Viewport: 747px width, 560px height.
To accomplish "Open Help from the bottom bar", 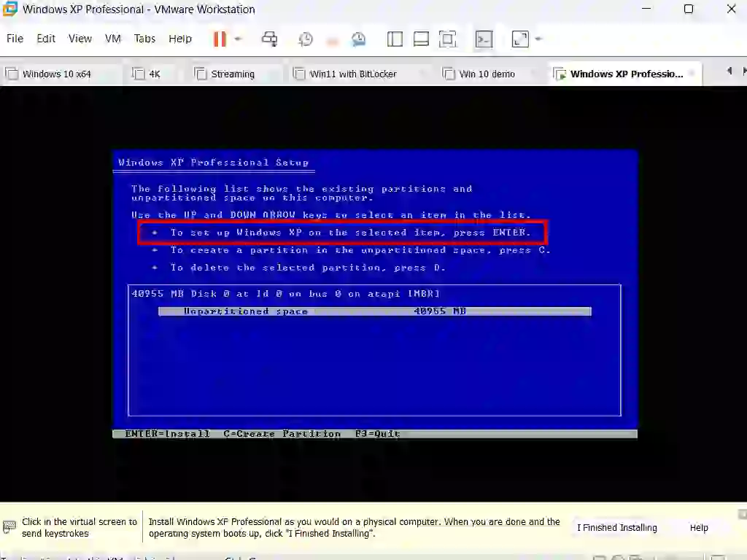I will point(698,527).
